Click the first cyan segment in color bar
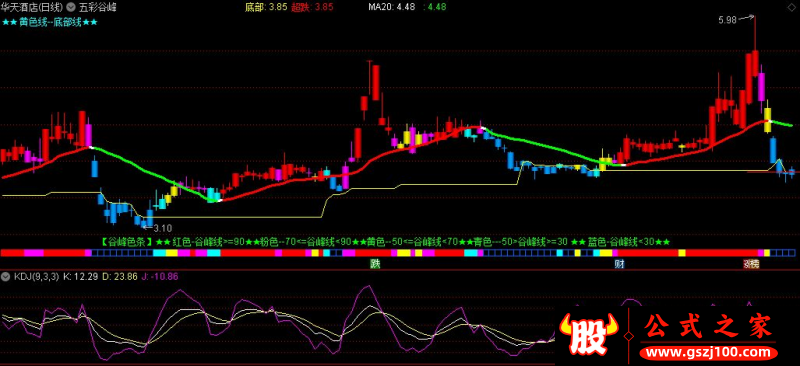 (160, 253)
